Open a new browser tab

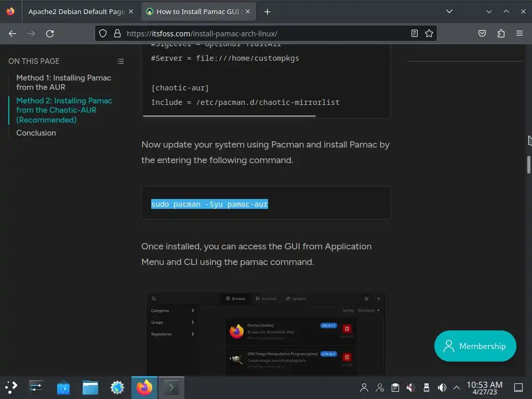tap(268, 12)
